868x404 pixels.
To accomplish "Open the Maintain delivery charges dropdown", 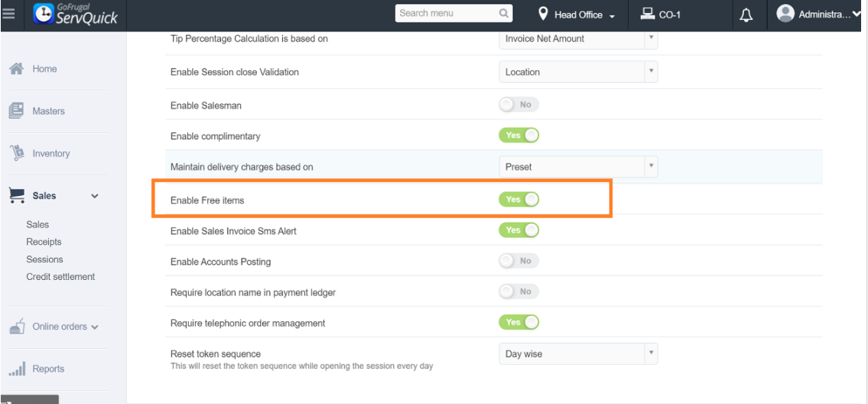I will coord(577,167).
